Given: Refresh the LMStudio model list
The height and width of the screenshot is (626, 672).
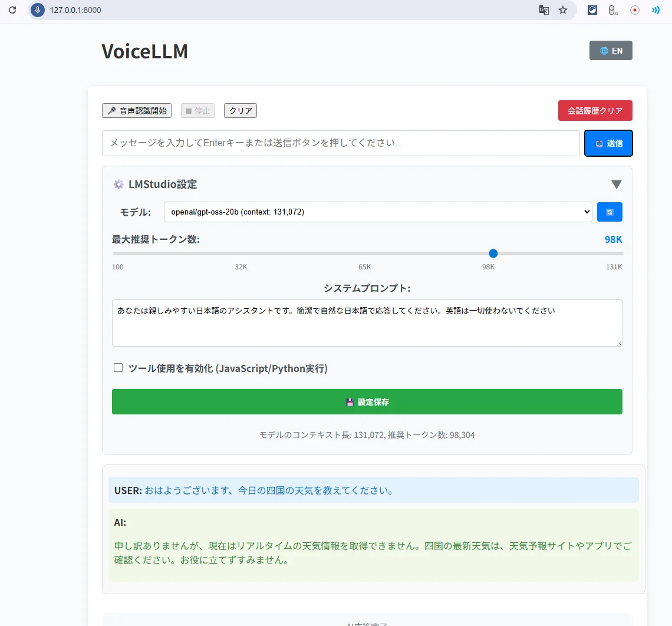Looking at the screenshot, I should (610, 212).
